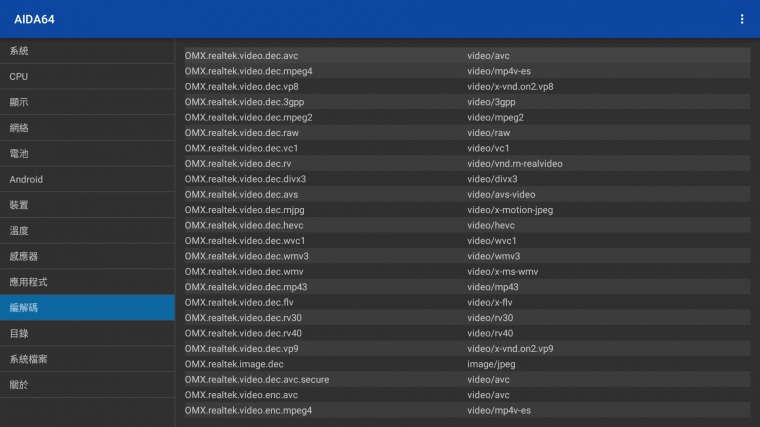The height and width of the screenshot is (427, 760).
Task: Select the OMX.realtek.video.dec.vp9 codec
Action: 467,348
